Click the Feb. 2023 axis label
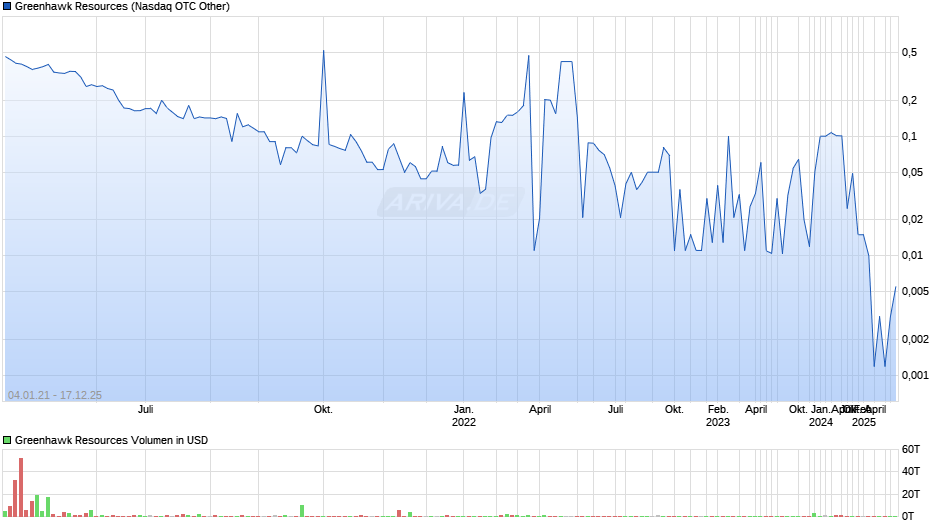This screenshot has width=940, height=526. coord(718,416)
